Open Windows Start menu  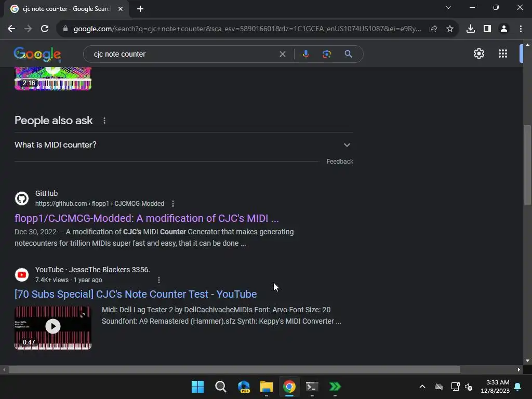(x=197, y=387)
